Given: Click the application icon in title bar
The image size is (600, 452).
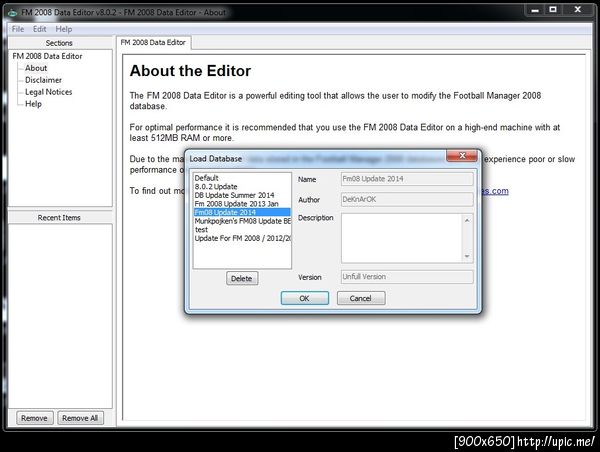Looking at the screenshot, I should (12, 13).
